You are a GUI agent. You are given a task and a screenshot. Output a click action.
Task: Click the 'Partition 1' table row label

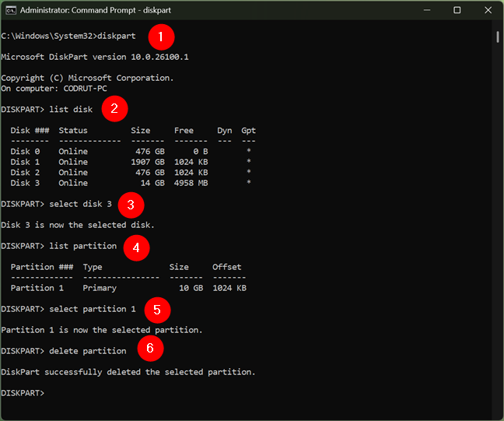point(37,288)
